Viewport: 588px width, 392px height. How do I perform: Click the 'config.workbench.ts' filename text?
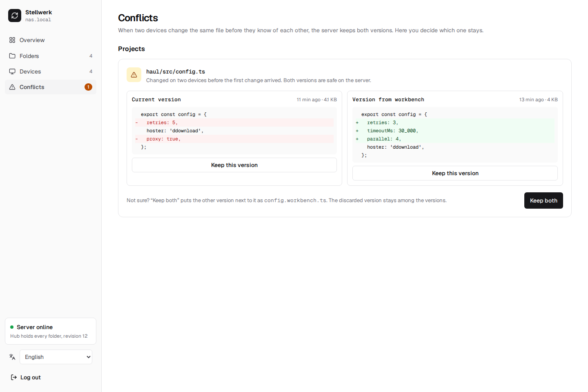click(295, 200)
